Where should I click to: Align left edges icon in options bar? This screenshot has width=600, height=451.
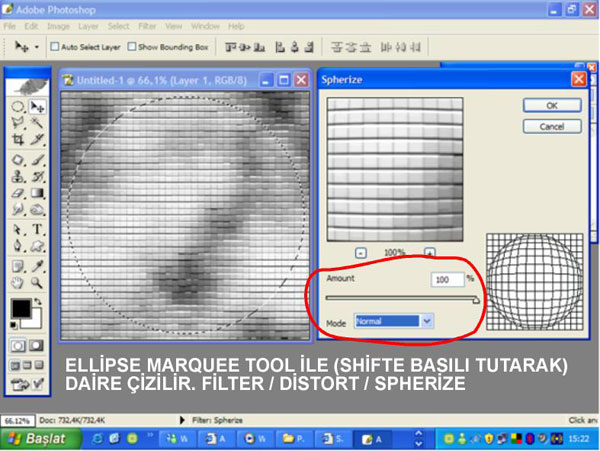pos(280,47)
